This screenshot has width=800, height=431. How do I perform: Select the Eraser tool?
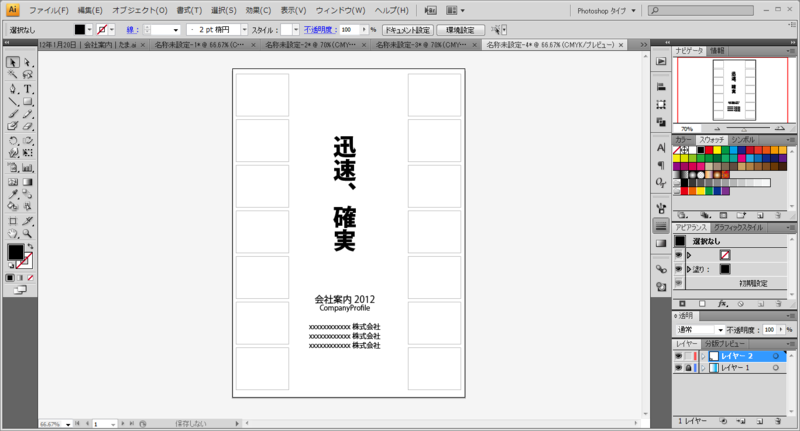[28, 126]
